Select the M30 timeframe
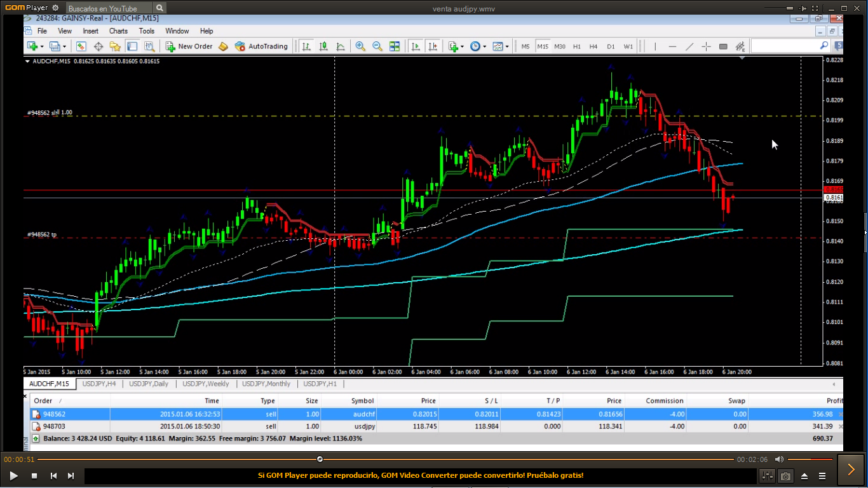Screen dimensions: 868x488 pos(560,46)
